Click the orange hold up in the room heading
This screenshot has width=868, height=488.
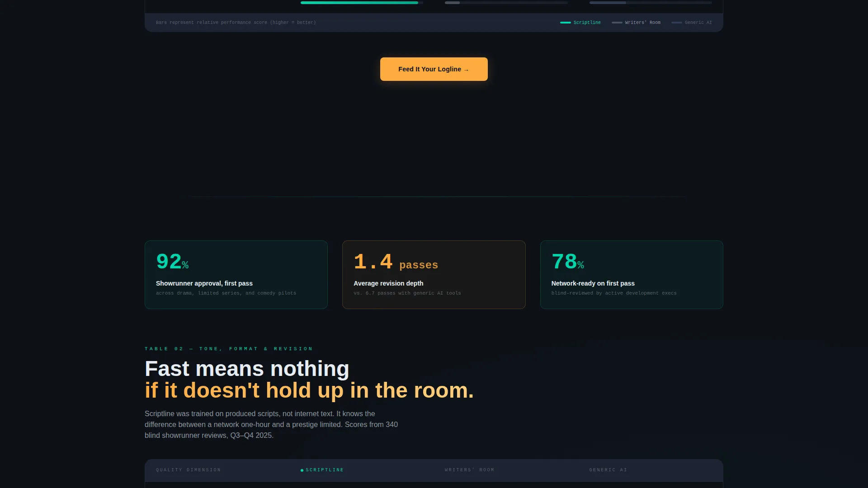tap(309, 390)
